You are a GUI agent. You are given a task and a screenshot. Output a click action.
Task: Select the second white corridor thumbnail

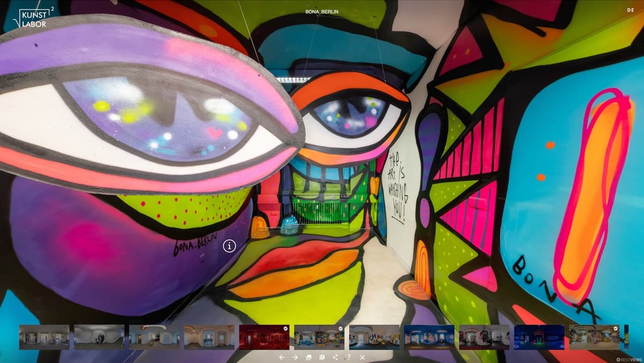[99, 337]
